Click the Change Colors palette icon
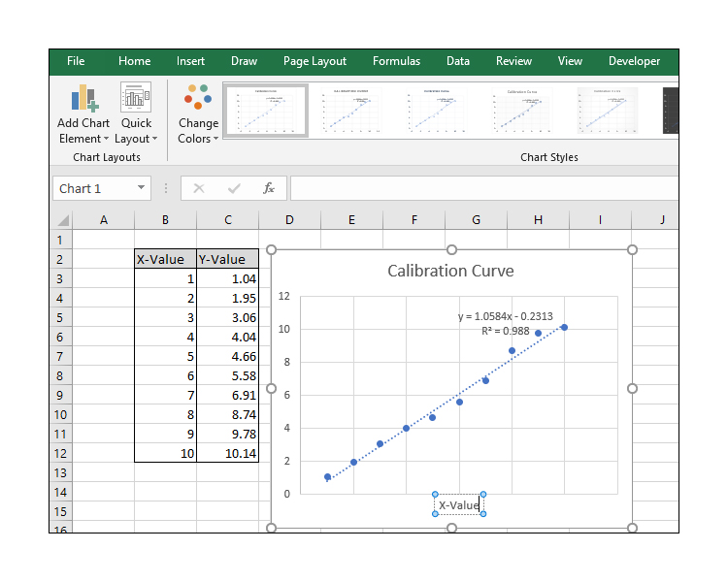728x582 pixels. click(x=198, y=98)
